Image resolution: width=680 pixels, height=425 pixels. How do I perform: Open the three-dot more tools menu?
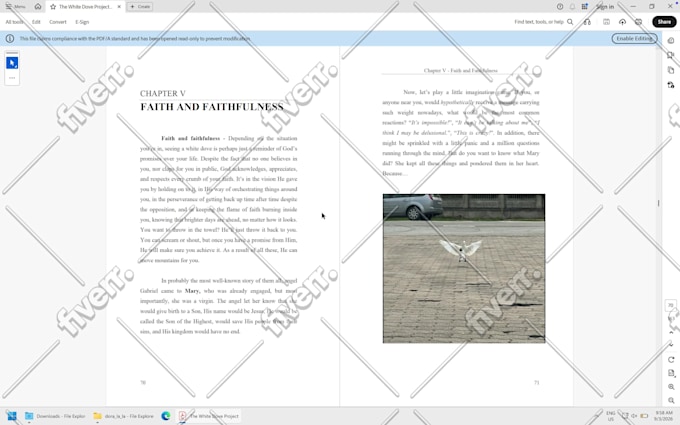click(x=12, y=78)
